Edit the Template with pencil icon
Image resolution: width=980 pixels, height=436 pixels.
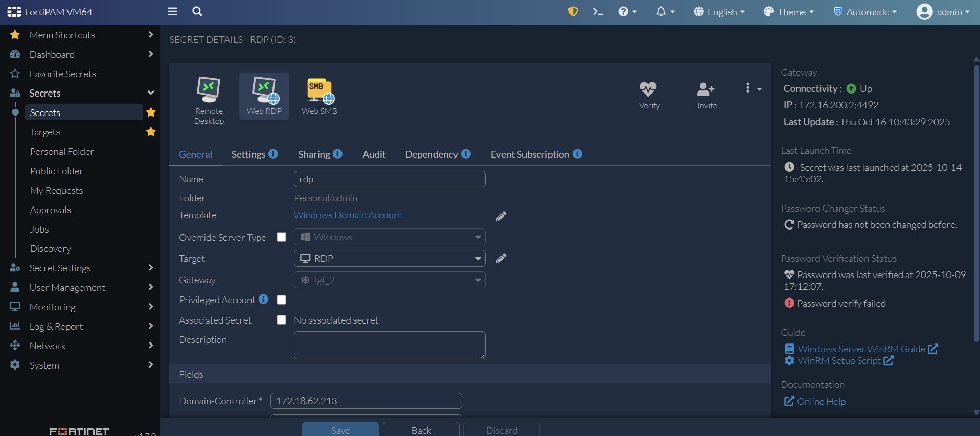pos(501,216)
